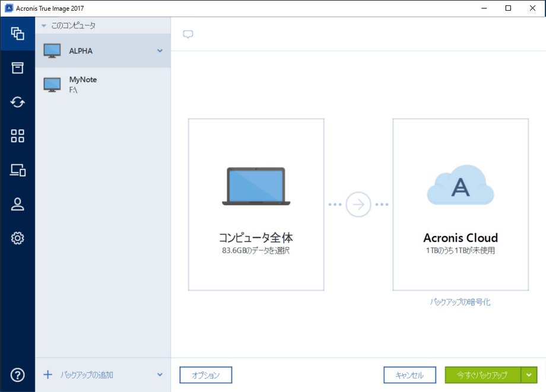
Task: Click the キャンセル button
Action: (410, 375)
